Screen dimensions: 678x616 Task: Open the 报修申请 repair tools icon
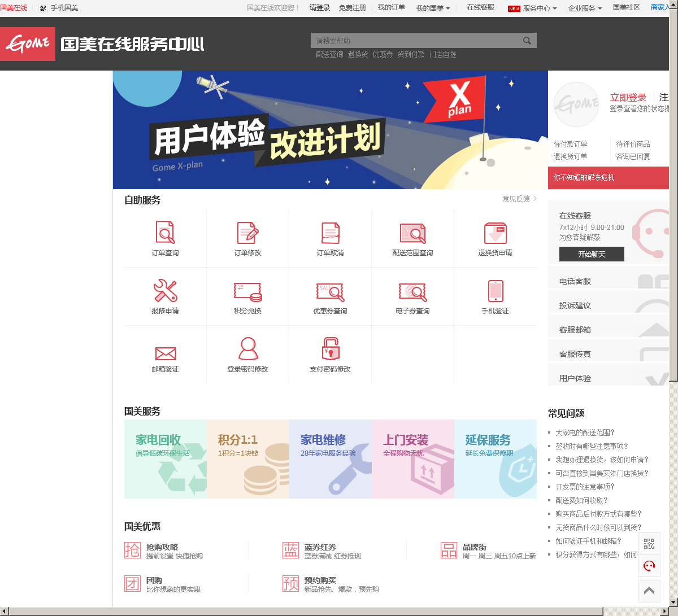(166, 291)
